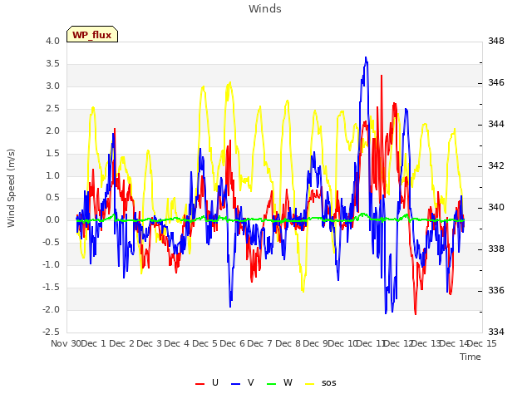
Task: Click the -0.5 left axis value
Action: click(51, 242)
